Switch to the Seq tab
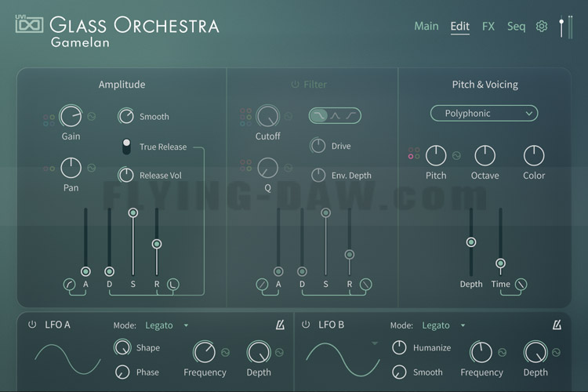588x392 pixels. [x=516, y=26]
